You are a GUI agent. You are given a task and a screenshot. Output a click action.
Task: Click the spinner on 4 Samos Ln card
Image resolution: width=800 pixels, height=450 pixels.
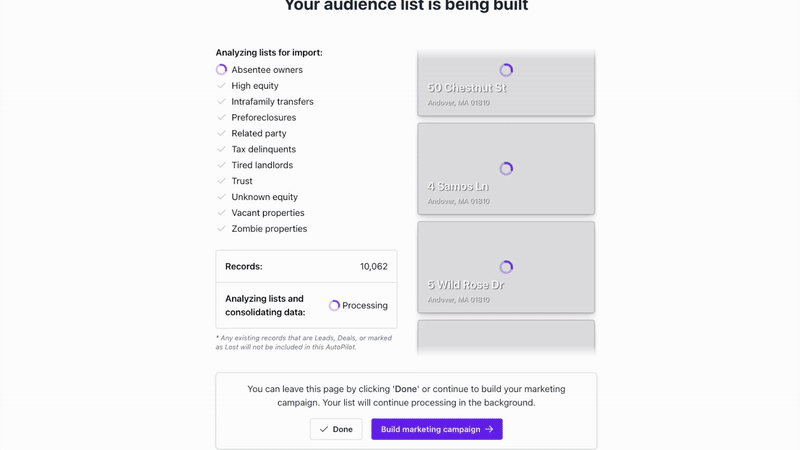[506, 169]
